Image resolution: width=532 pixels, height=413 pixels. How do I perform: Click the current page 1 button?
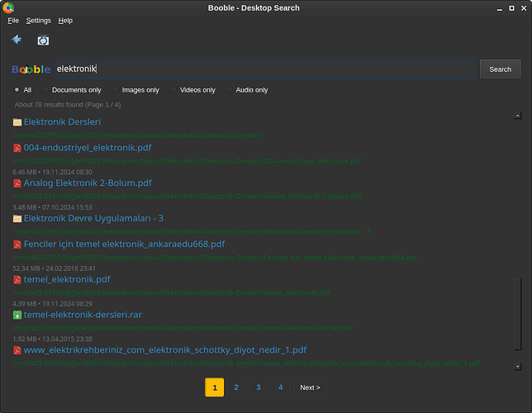(x=215, y=387)
